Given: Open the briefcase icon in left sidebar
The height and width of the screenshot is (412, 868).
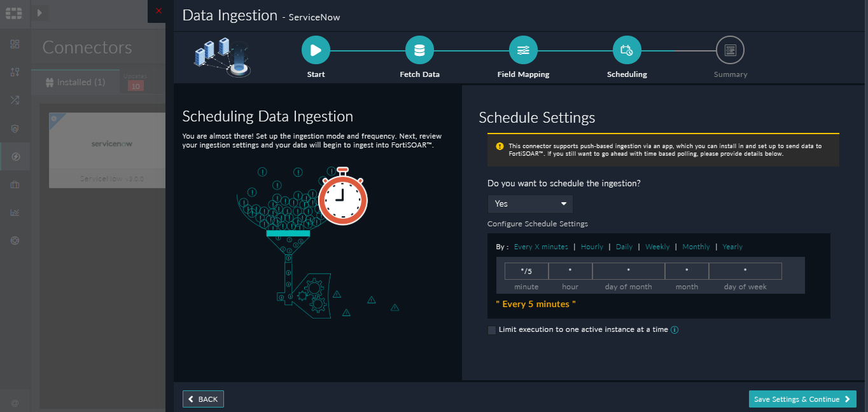Looking at the screenshot, I should [x=15, y=184].
